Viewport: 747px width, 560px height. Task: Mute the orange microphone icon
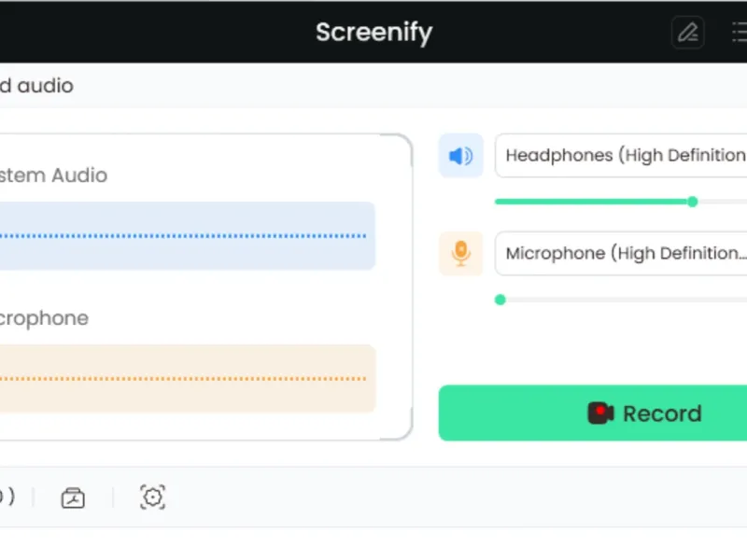pyautogui.click(x=460, y=253)
